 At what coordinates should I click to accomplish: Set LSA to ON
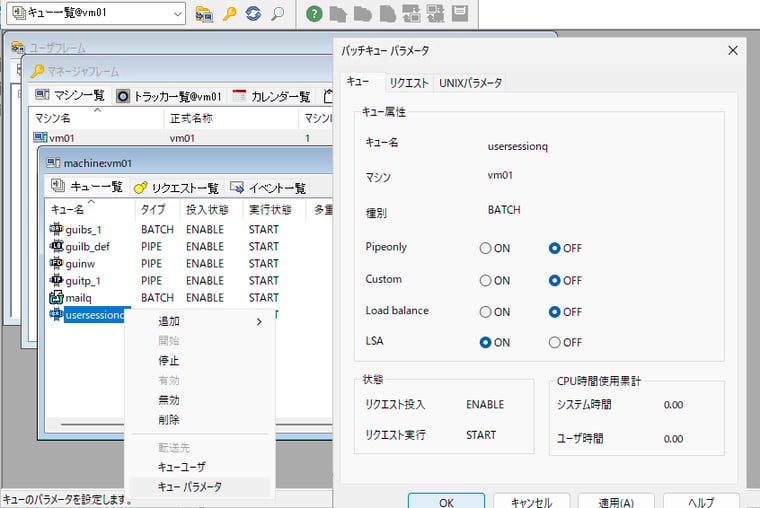[485, 342]
